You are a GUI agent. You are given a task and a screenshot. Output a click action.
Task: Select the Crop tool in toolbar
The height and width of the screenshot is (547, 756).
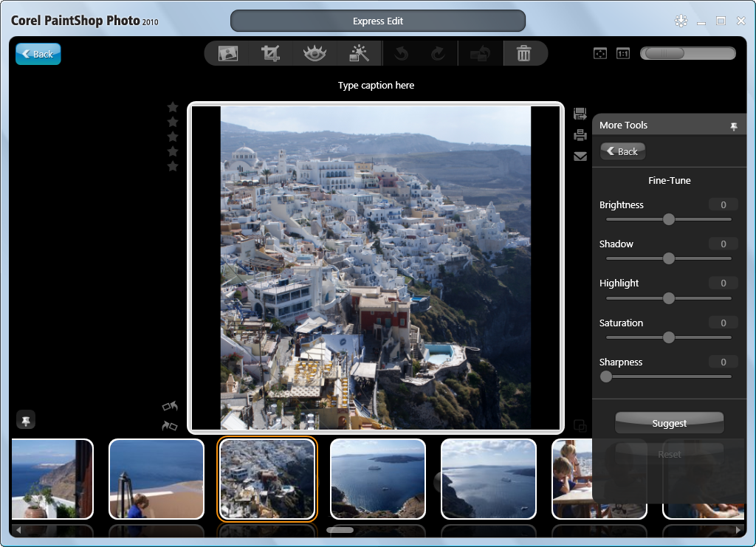271,53
